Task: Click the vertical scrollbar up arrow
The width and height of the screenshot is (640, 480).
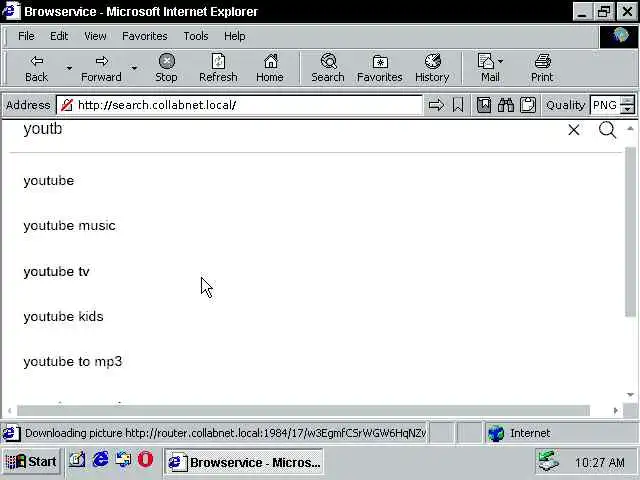Action: coord(631,129)
